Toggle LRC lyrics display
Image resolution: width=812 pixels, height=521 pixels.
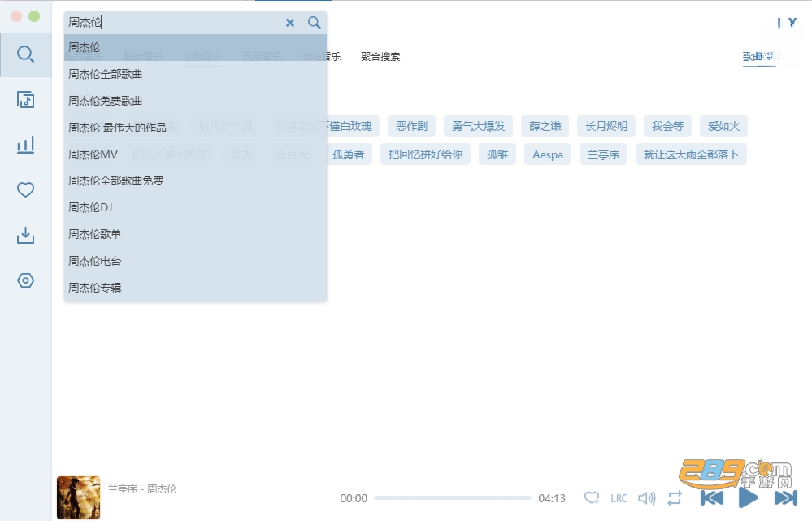point(619,498)
